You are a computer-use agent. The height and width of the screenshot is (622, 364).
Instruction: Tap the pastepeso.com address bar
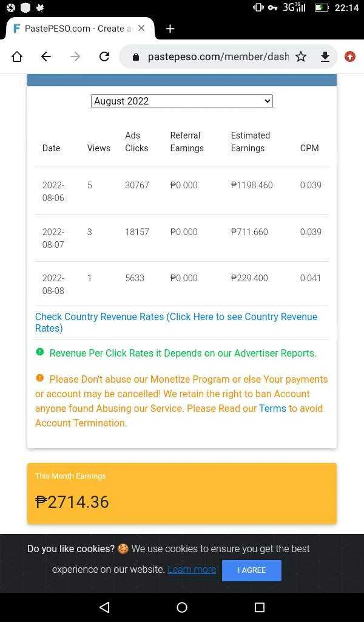click(218, 56)
